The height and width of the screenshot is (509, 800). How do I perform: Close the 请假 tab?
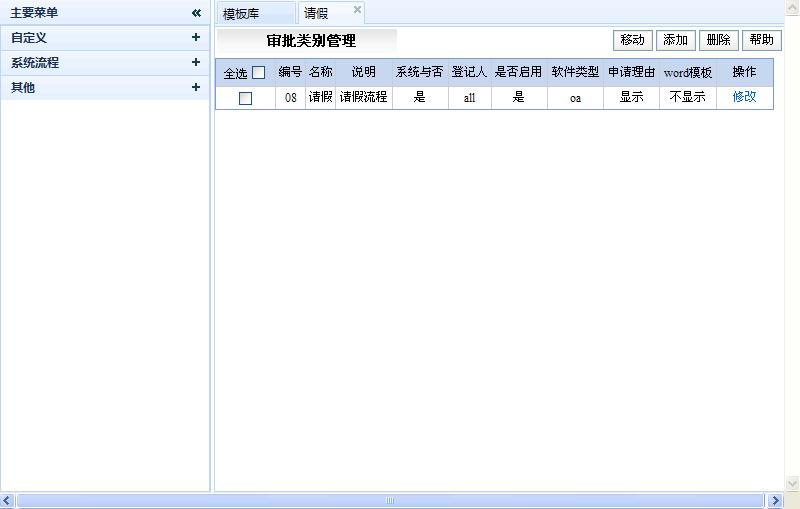[x=357, y=10]
